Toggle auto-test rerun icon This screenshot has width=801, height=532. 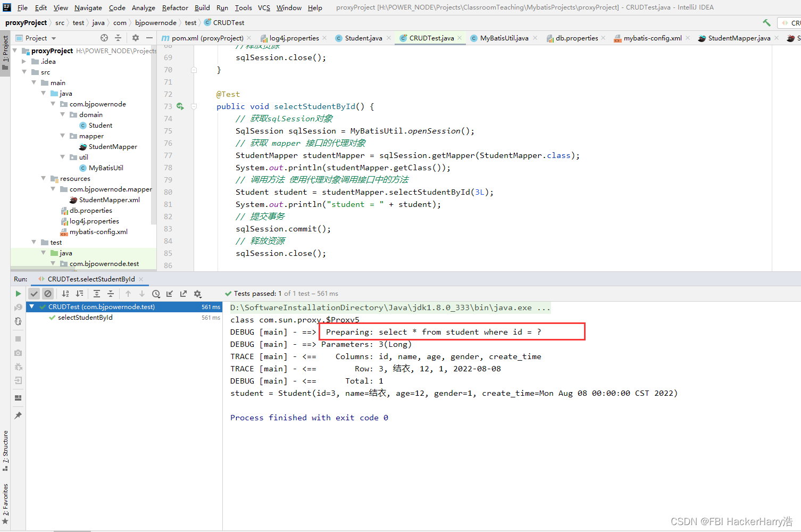pyautogui.click(x=18, y=321)
